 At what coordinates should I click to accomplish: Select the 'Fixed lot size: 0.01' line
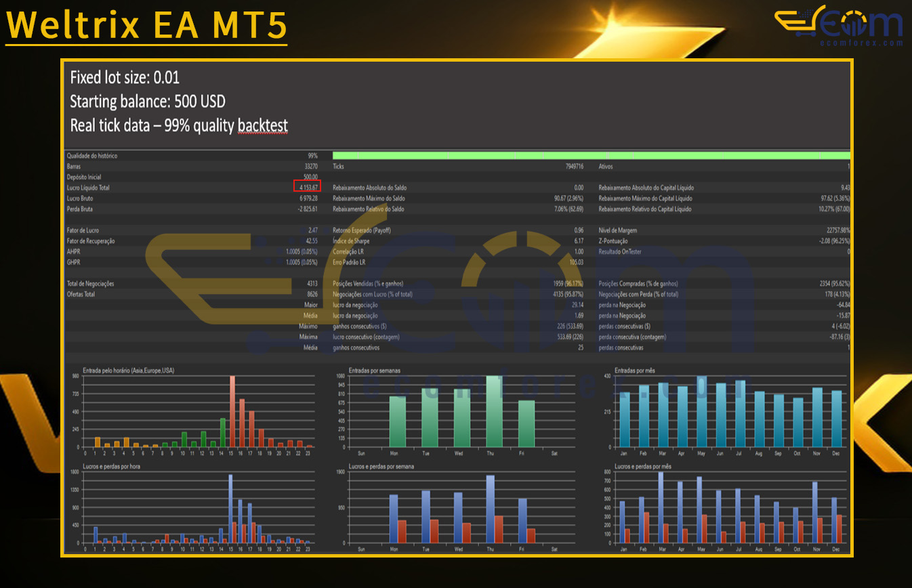point(125,77)
